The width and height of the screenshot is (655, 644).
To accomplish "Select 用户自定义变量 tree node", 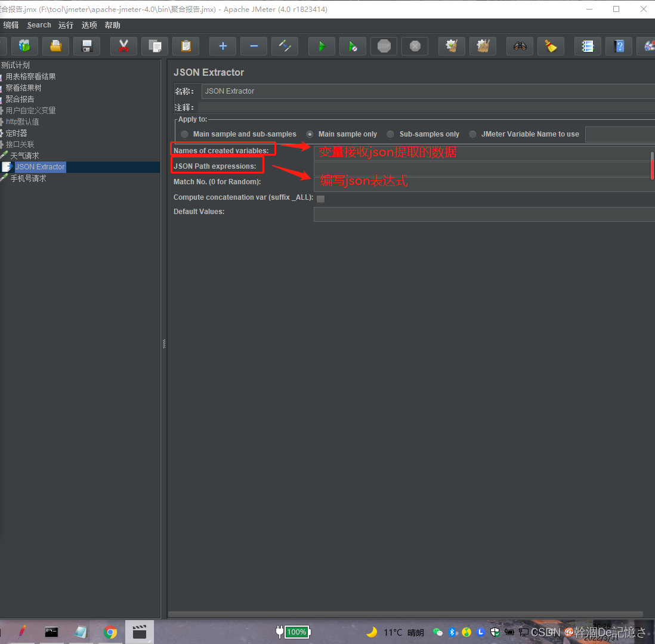I will coord(30,110).
